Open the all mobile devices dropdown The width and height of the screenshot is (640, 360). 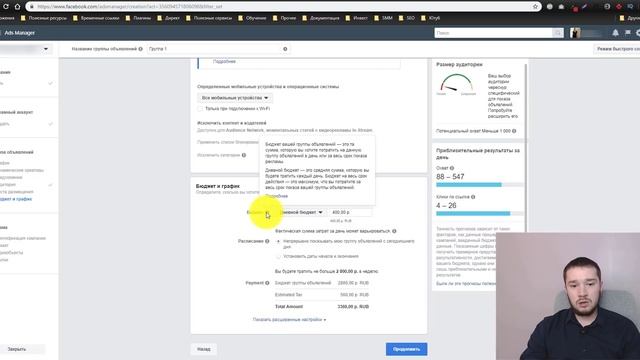pyautogui.click(x=235, y=98)
